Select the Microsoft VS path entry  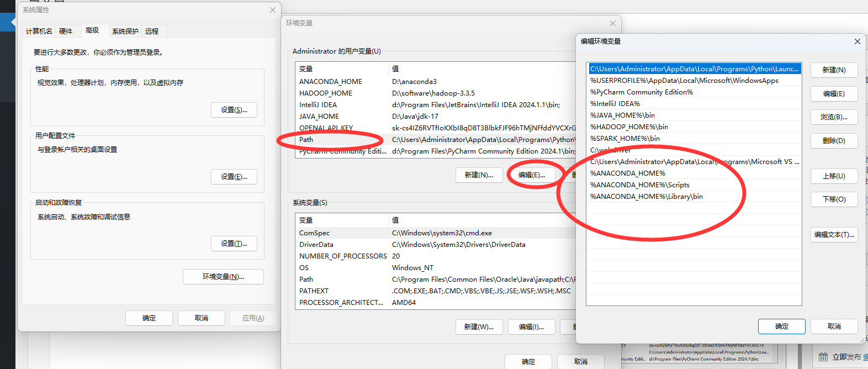pyautogui.click(x=694, y=162)
